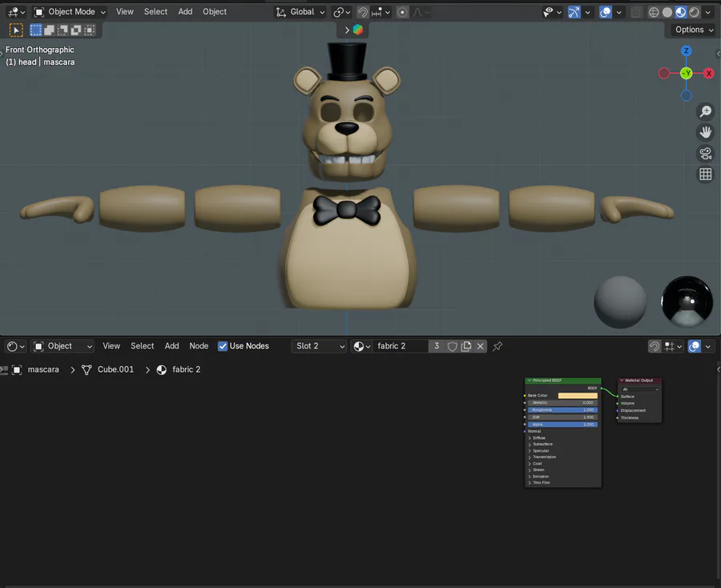Click the Base Color swatch on Principled BSDF
This screenshot has height=588, width=721.
(578, 396)
